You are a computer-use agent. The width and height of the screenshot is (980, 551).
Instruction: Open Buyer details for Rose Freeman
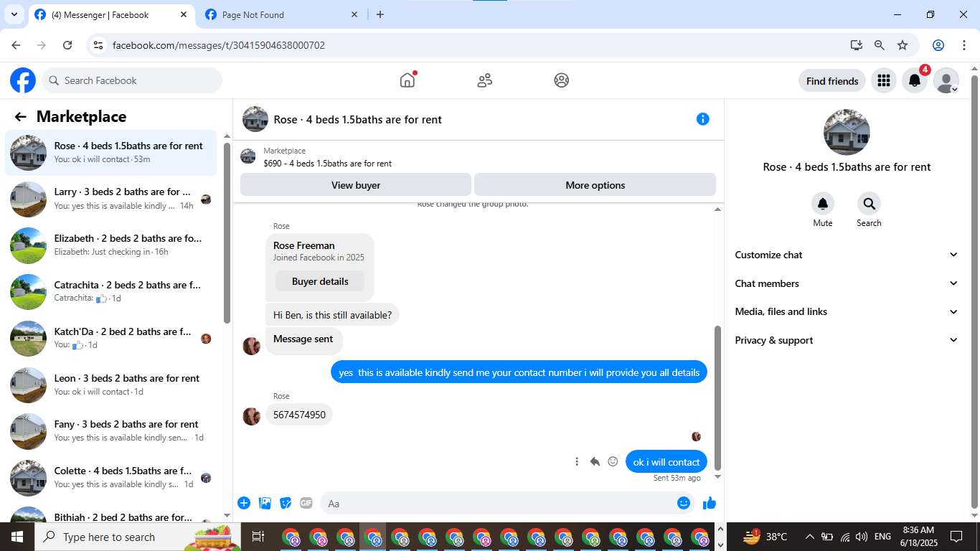tap(320, 281)
